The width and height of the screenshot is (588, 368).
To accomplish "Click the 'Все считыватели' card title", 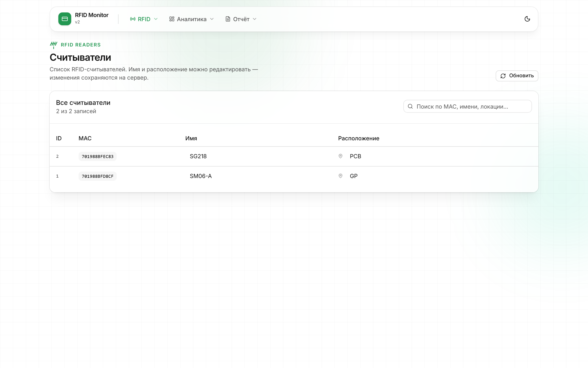I will coord(83,103).
